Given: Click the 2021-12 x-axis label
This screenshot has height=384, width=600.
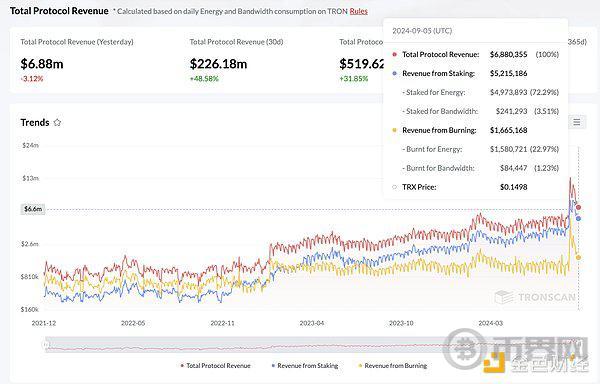Looking at the screenshot, I should (x=44, y=323).
